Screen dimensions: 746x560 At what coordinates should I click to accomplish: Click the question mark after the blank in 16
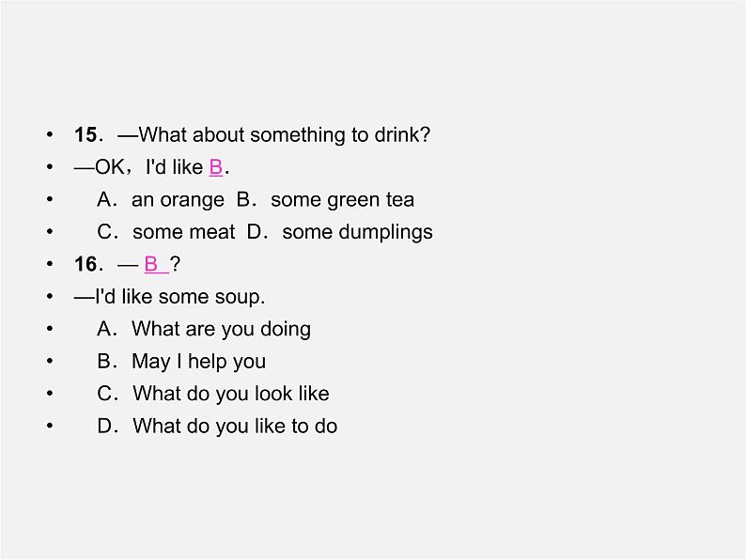click(x=175, y=264)
